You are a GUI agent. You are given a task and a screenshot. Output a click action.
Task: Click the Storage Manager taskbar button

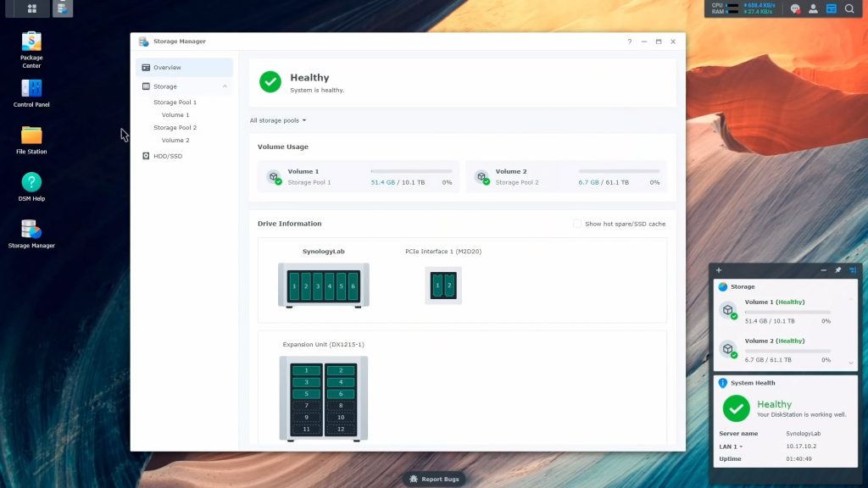(63, 8)
